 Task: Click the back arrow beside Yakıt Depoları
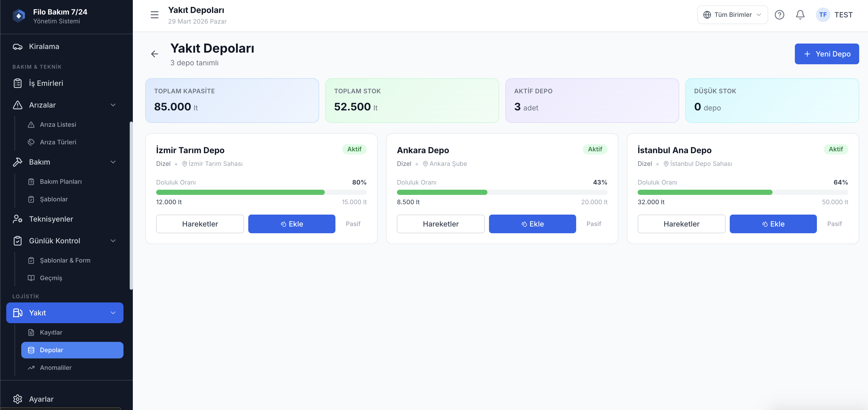154,54
